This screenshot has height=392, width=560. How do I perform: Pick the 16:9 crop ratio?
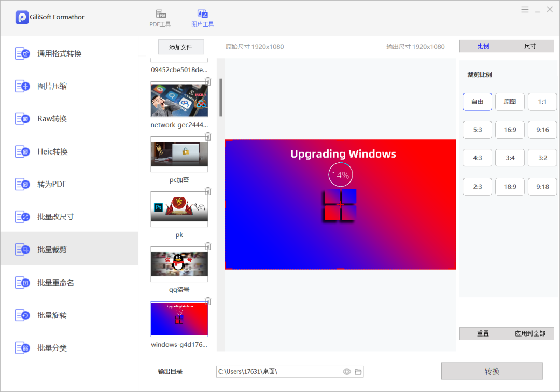coord(510,130)
